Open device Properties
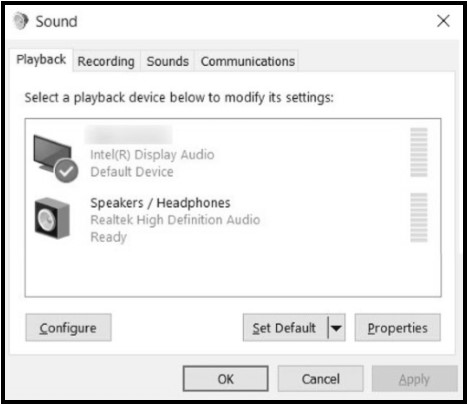468x405 pixels. point(398,328)
